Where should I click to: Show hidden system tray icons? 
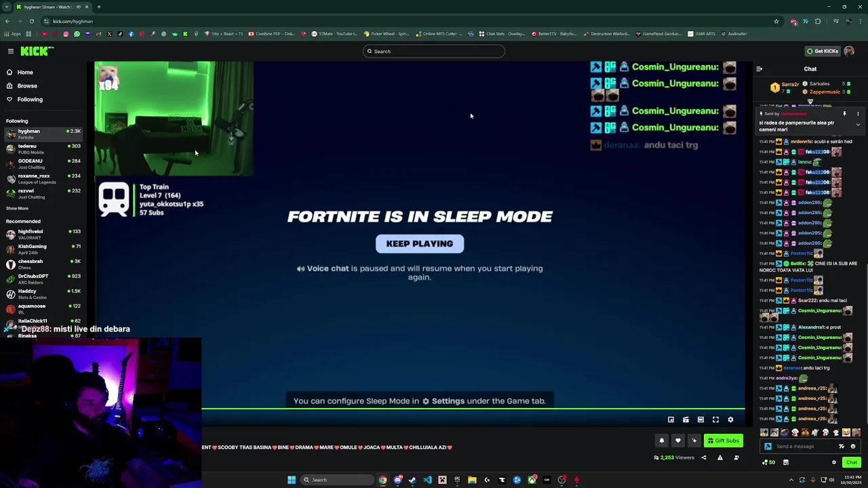(x=791, y=480)
